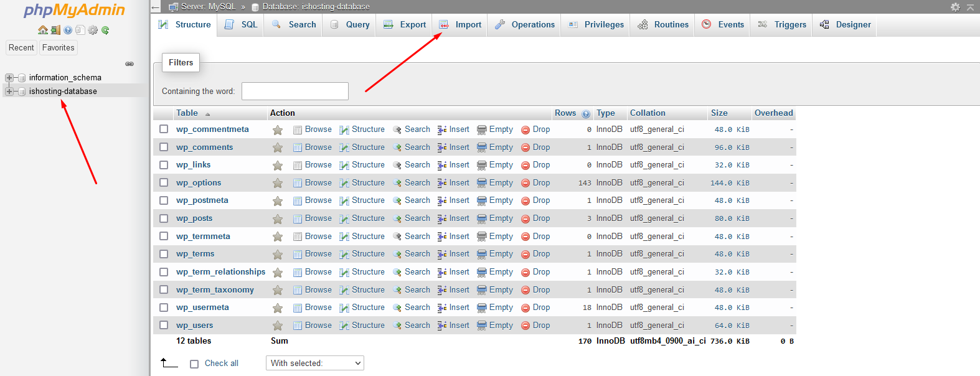This screenshot has height=376, width=980.
Task: Tick the wp_commentmeta table checkbox
Action: point(164,129)
